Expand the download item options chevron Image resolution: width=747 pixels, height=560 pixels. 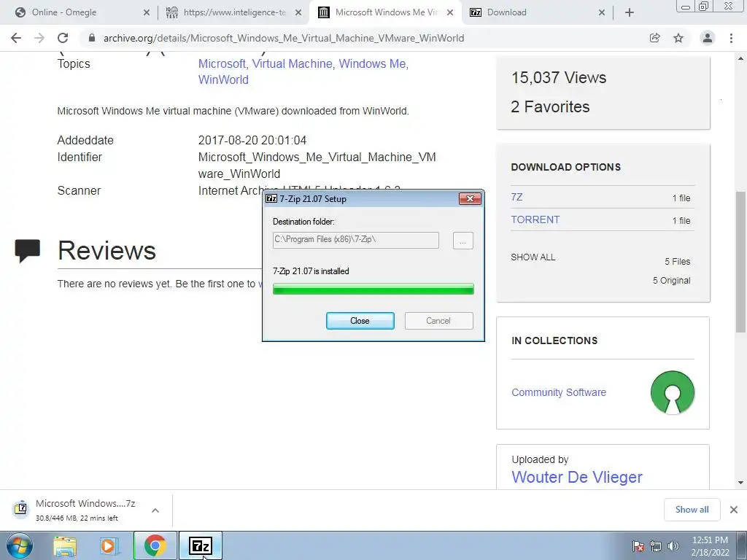point(155,510)
